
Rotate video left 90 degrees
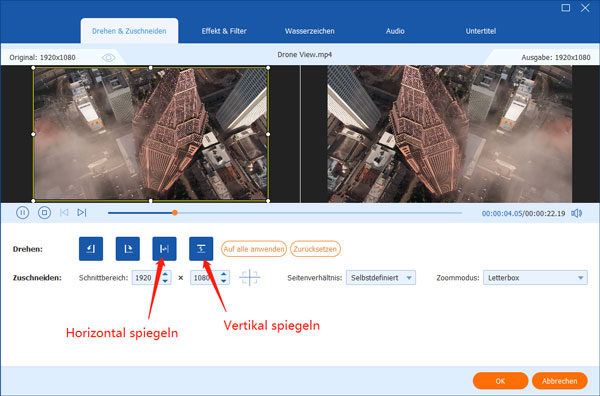point(91,249)
